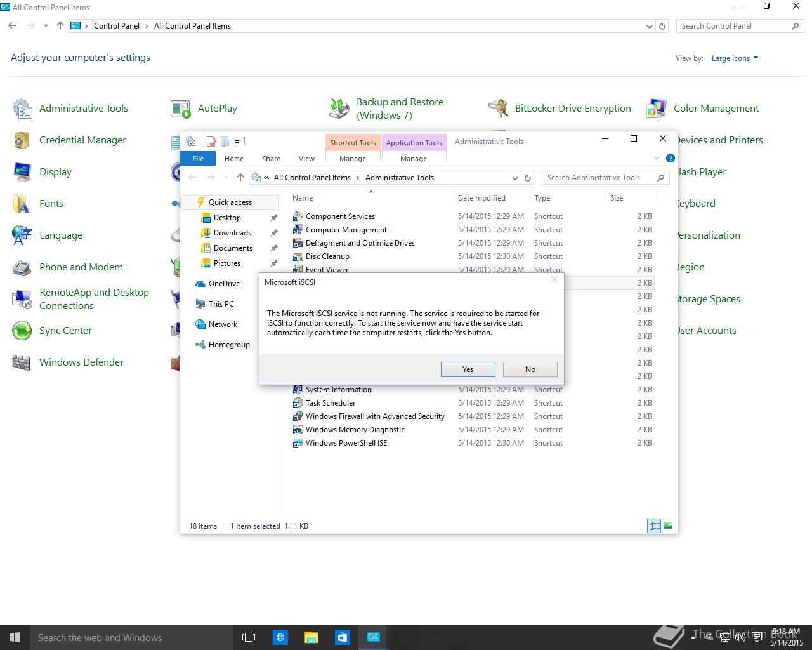Image resolution: width=812 pixels, height=650 pixels.
Task: Open Credential Manager icon
Action: point(22,140)
